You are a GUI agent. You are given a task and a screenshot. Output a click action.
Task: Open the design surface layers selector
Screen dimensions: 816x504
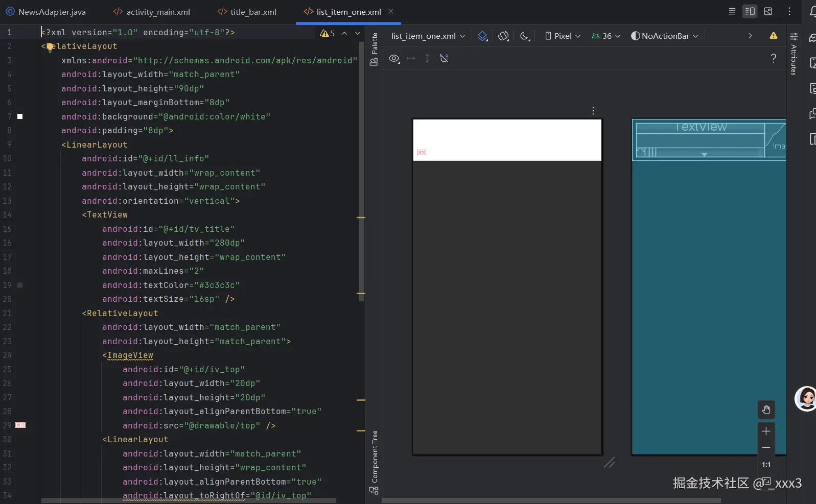point(483,36)
